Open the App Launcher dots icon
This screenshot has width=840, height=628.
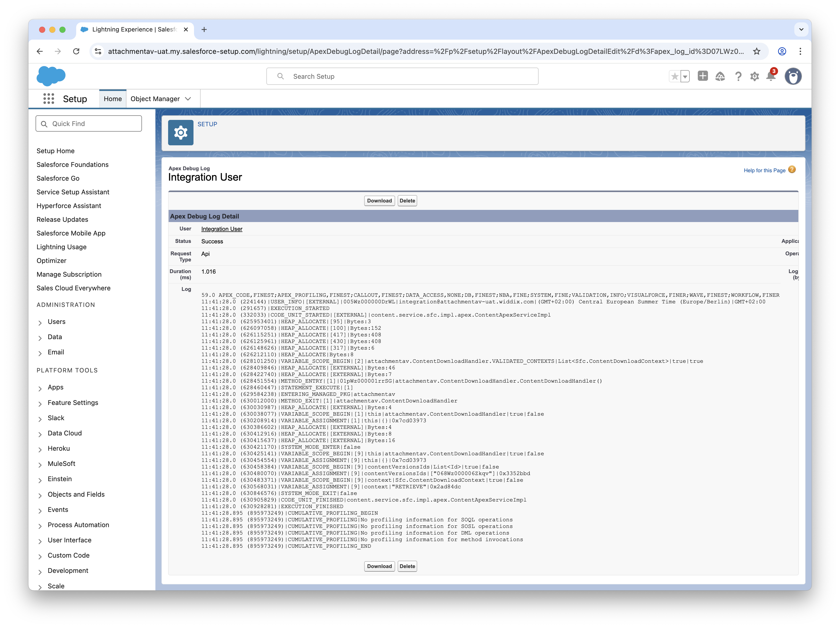tap(49, 99)
